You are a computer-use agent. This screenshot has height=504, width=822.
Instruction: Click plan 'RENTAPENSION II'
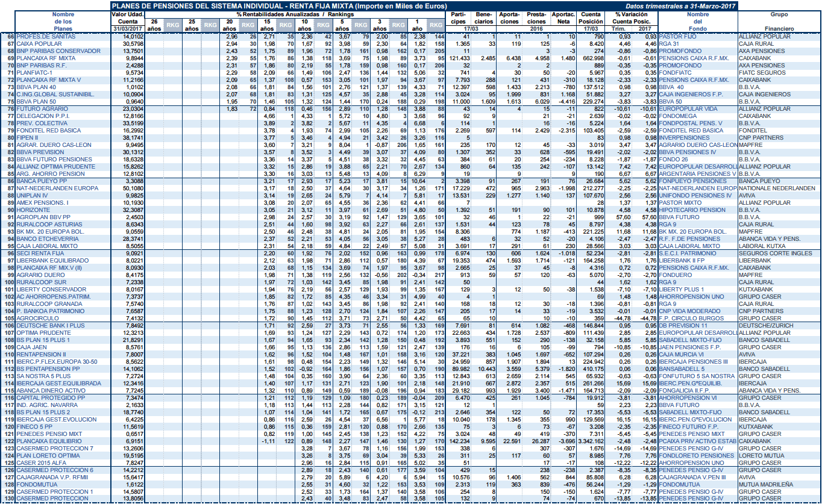pyautogui.click(x=40, y=354)
